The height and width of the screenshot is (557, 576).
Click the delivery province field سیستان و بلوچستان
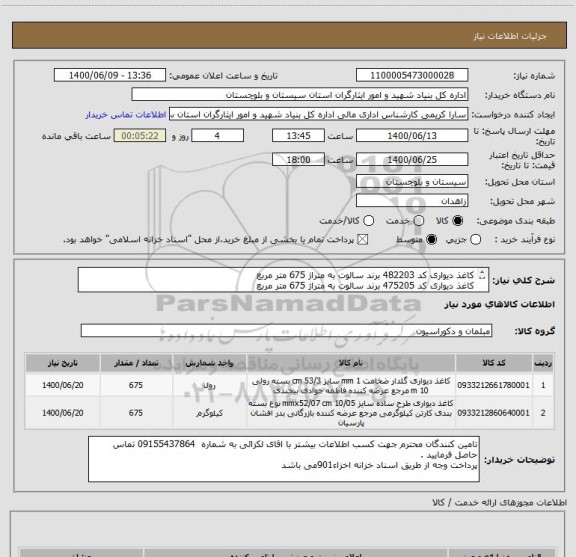coord(412,182)
